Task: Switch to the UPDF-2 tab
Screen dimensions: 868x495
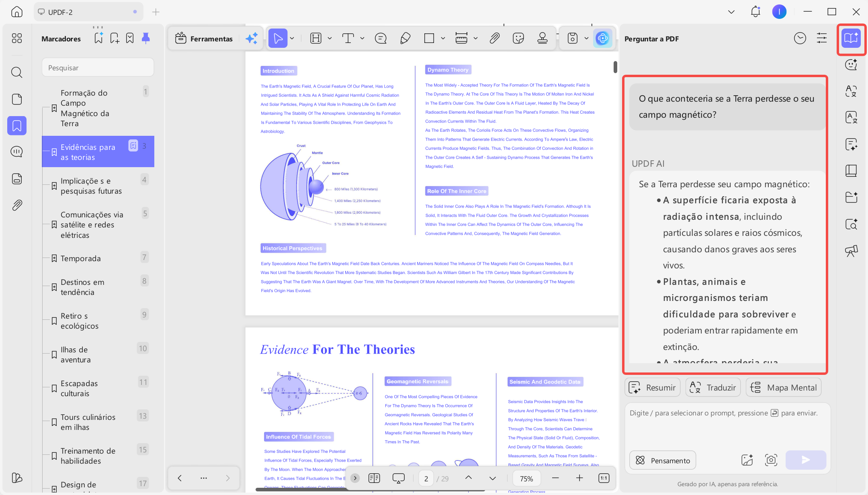Action: [88, 12]
